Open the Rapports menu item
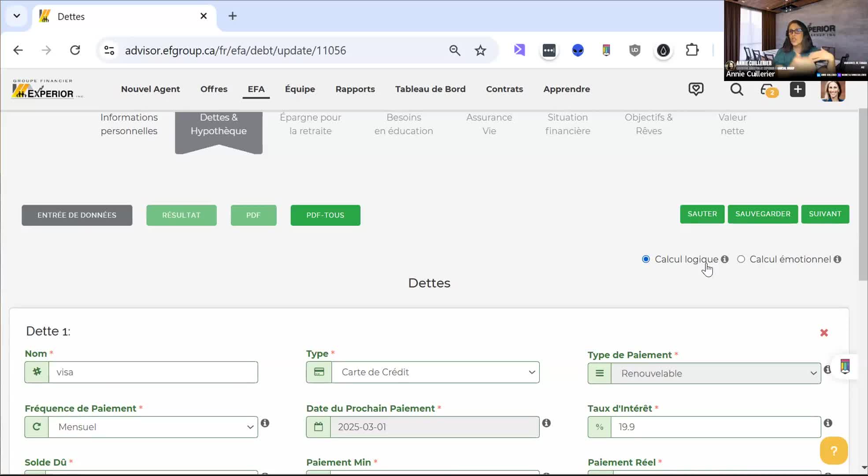 [355, 89]
